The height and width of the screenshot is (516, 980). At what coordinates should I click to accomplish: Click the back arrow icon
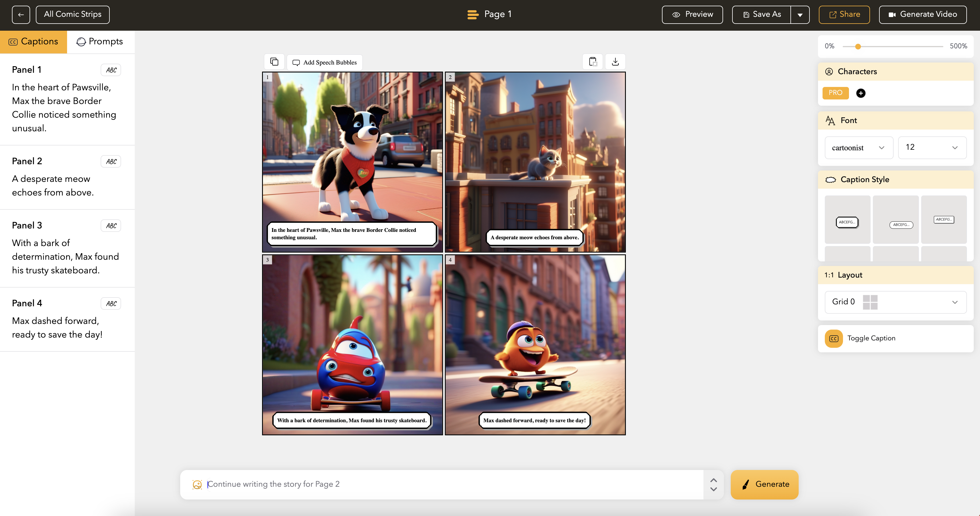21,15
